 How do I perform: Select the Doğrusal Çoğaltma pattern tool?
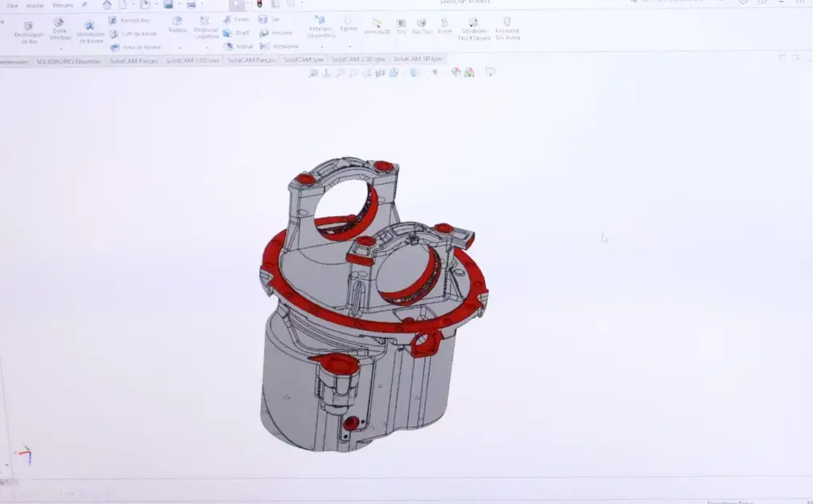click(206, 28)
